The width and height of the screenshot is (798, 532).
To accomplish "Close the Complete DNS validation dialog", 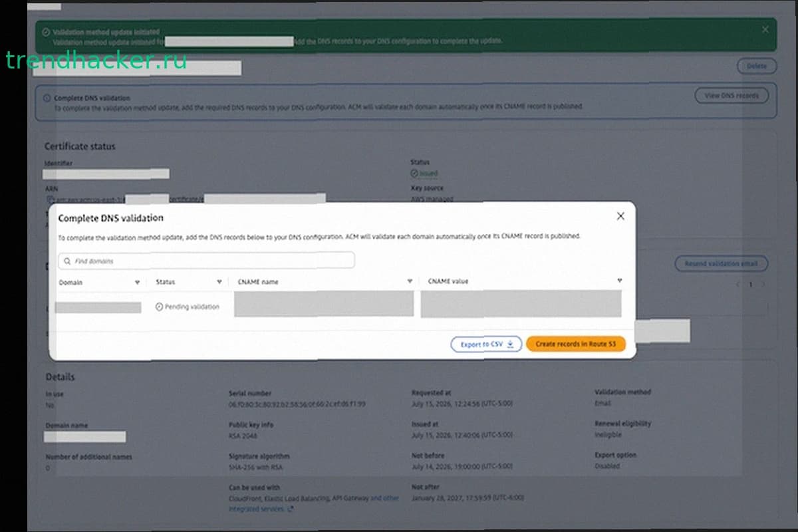I will [620, 216].
